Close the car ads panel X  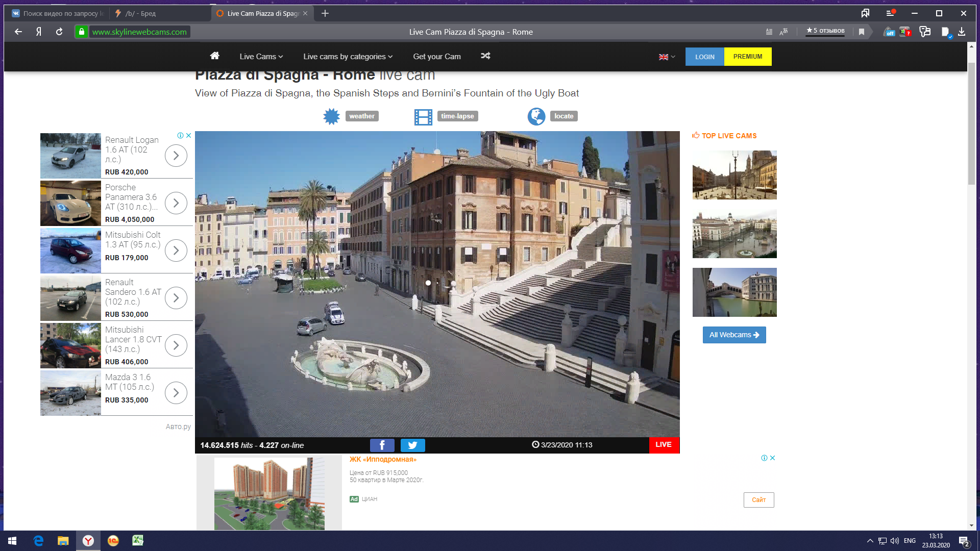(188, 136)
